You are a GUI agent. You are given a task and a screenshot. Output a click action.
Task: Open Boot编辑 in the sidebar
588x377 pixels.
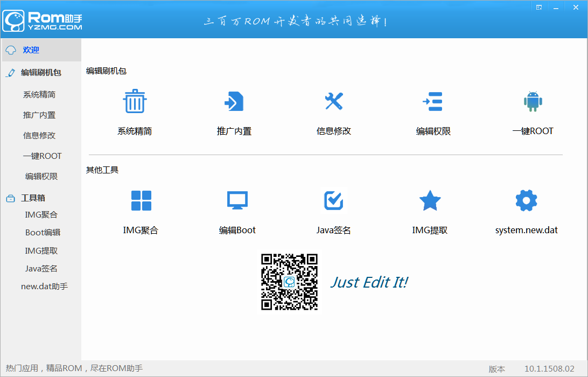coord(43,233)
